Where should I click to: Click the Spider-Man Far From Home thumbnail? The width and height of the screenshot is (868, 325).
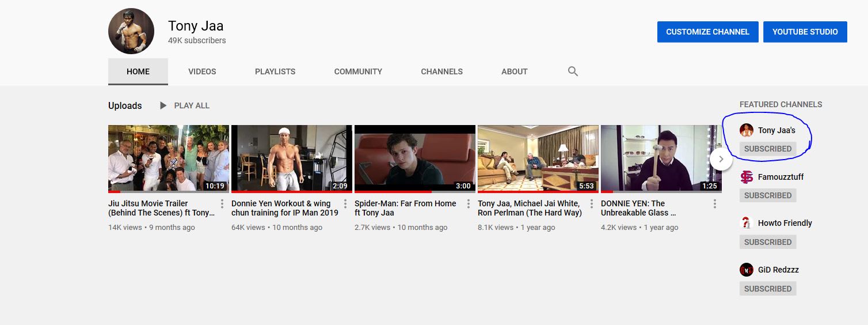coord(415,158)
